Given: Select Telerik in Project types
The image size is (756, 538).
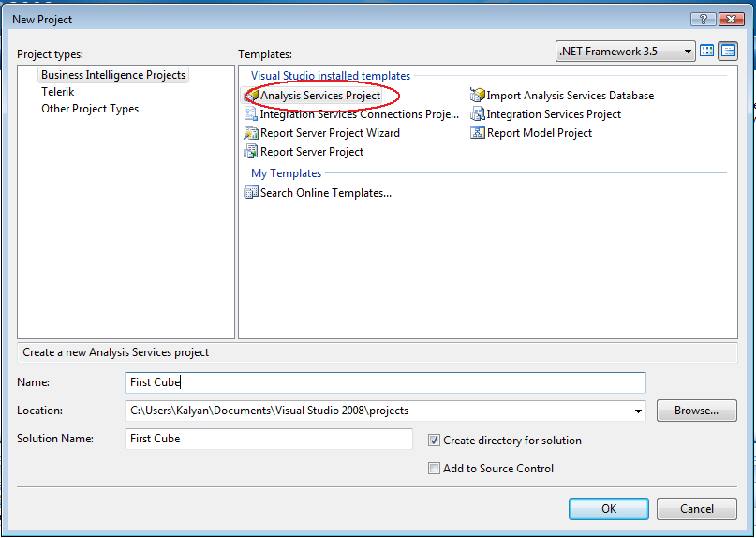Looking at the screenshot, I should [x=58, y=92].
